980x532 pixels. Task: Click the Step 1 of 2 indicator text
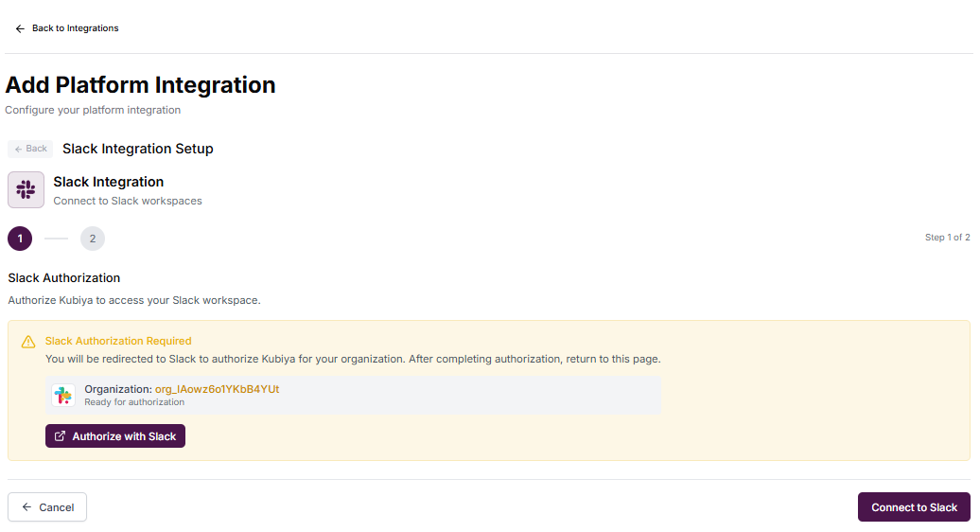coord(948,238)
